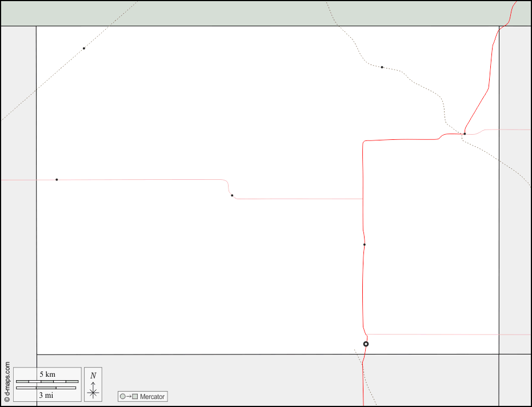Click the town dot on the northwest dashed line
The width and height of the screenshot is (532, 407).
tap(83, 48)
